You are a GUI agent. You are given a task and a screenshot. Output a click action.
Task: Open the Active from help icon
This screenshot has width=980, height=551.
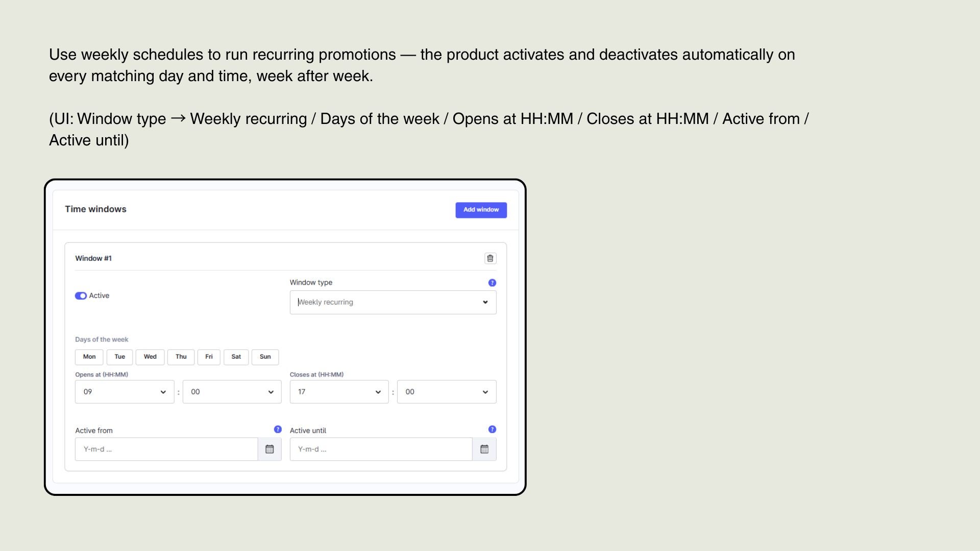point(278,430)
